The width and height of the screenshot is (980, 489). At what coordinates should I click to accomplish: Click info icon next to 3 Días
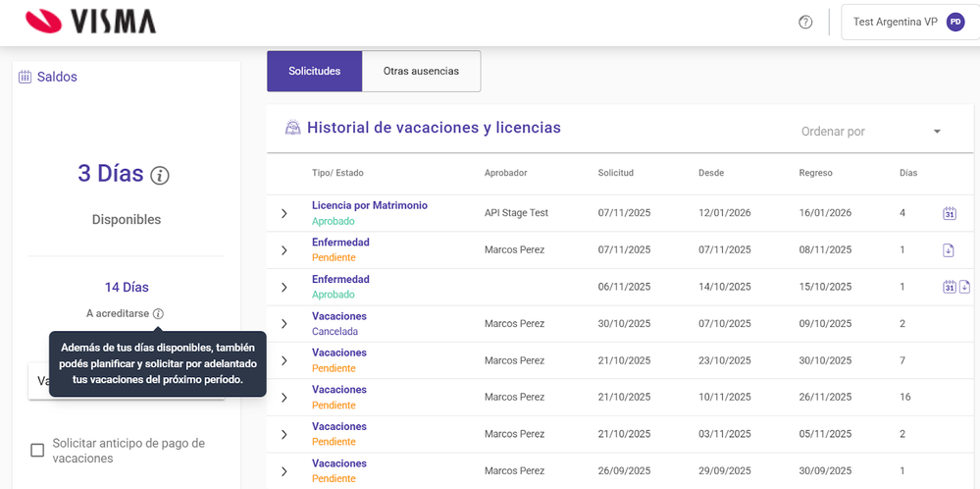160,177
